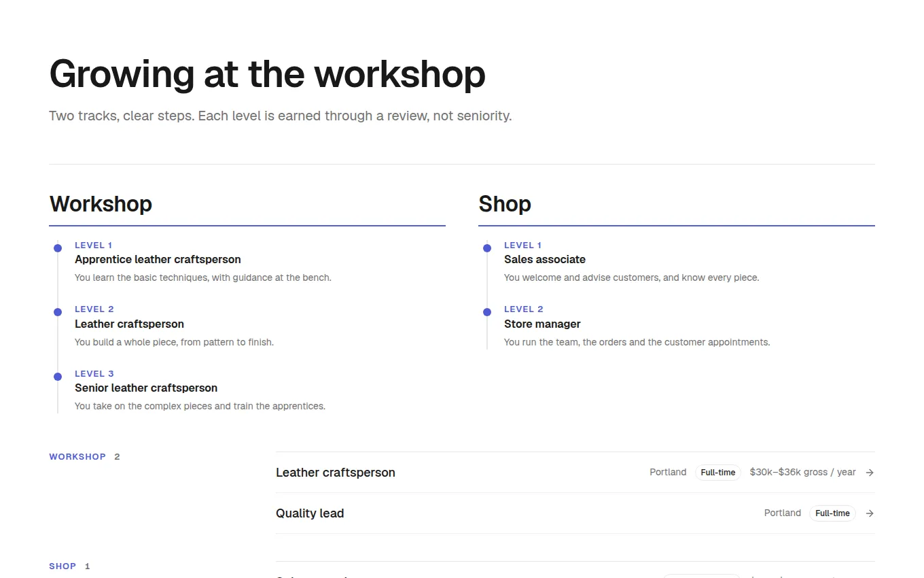Click the Shop Level 2 timeline dot
The image size is (924, 578).
tap(487, 312)
